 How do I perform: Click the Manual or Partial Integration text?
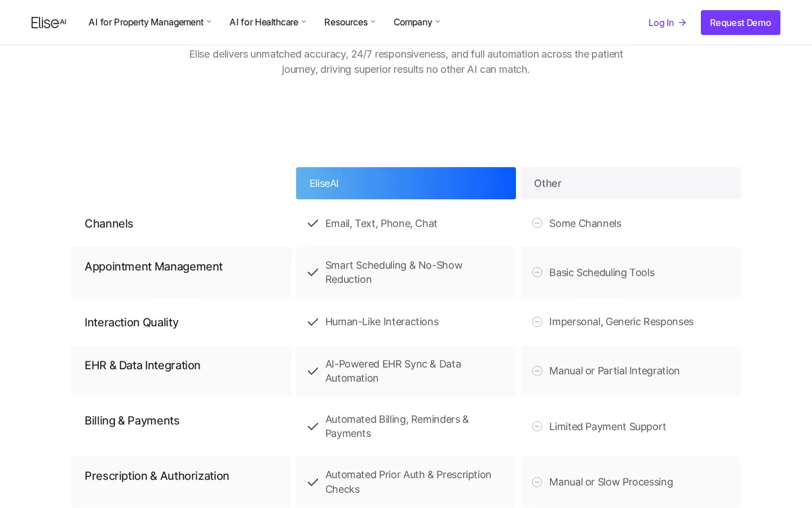(x=614, y=371)
